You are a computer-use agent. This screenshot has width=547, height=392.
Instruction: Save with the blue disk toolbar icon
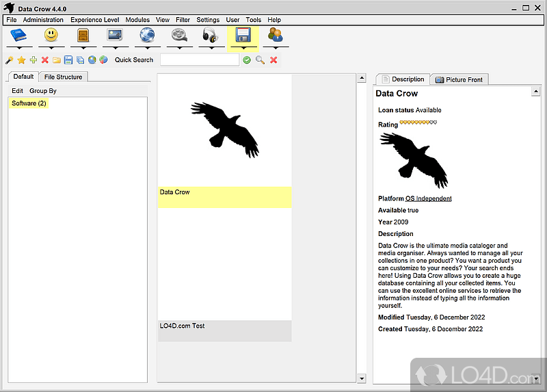tap(68, 60)
